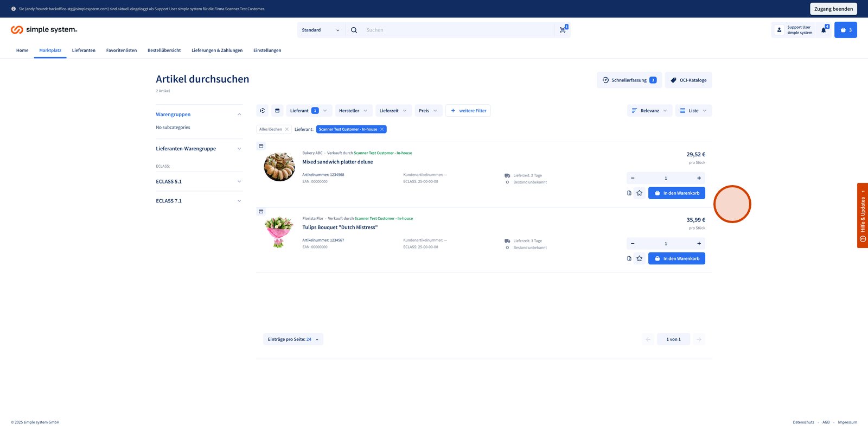This screenshot has width=868, height=431.
Task: Remove Scanner Test Customer filter chip
Action: pyautogui.click(x=382, y=129)
